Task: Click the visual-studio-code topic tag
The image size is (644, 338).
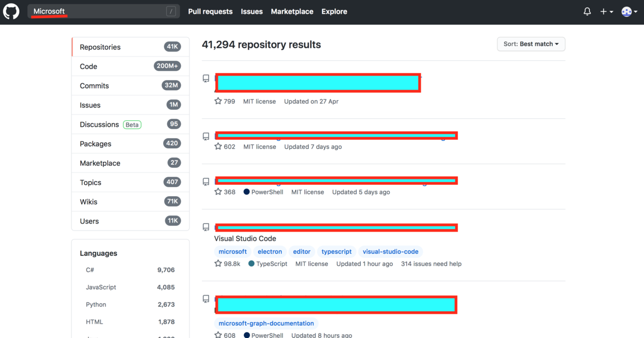Action: 391,251
